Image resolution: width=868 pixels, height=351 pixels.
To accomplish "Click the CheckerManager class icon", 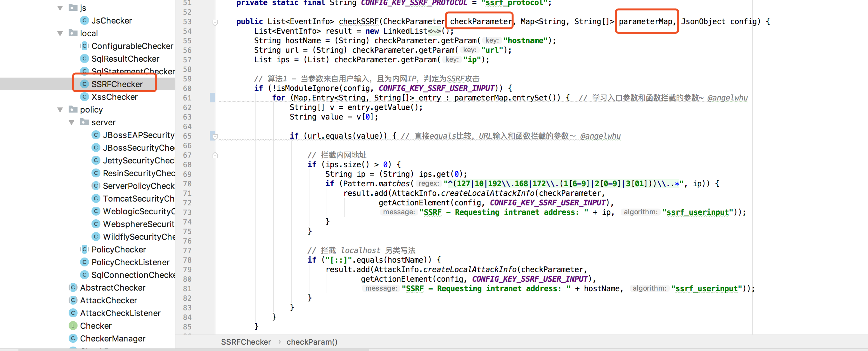I will point(73,338).
